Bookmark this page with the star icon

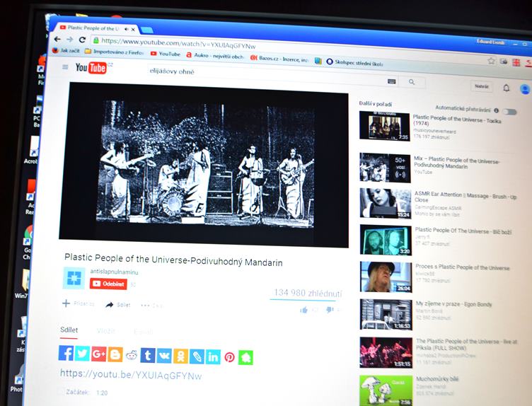[491, 61]
